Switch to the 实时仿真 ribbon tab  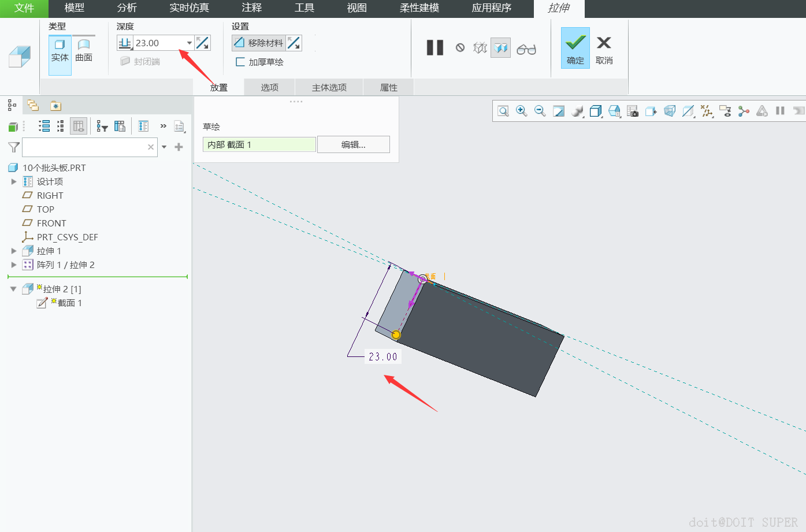(x=190, y=8)
